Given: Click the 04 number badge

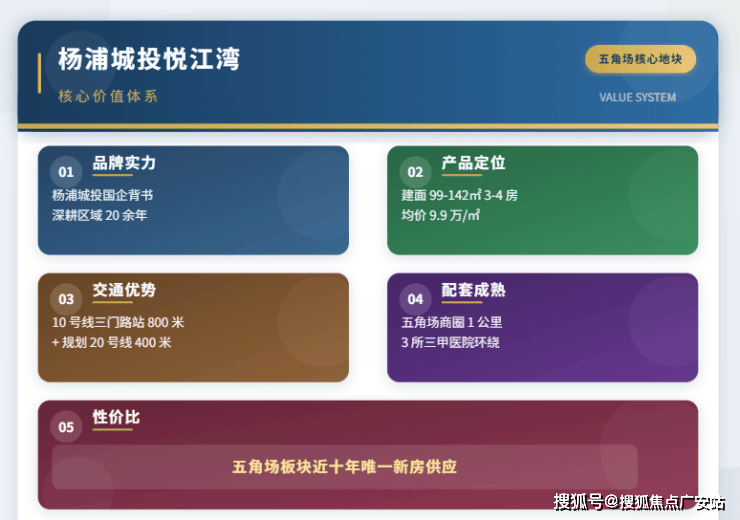Looking at the screenshot, I should 415,299.
